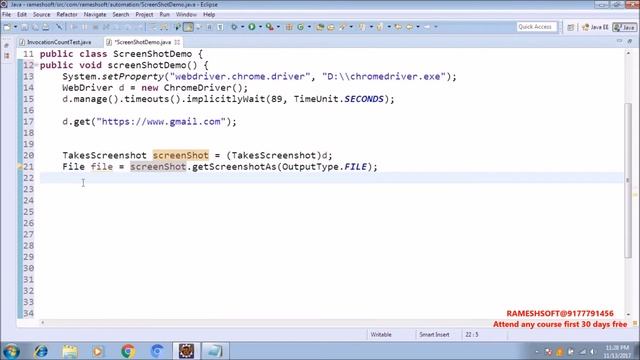Click the Quick Access field
Viewport: 640px width, 360px height.
coord(536,27)
